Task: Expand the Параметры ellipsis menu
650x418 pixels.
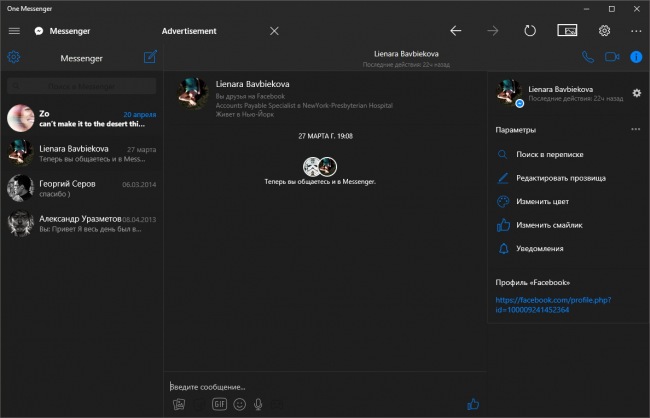Action: (635, 129)
